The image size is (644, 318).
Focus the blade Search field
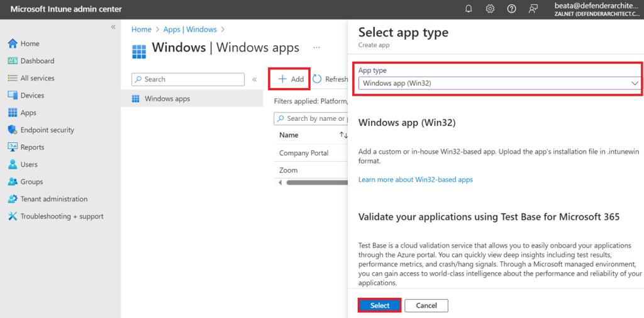187,79
